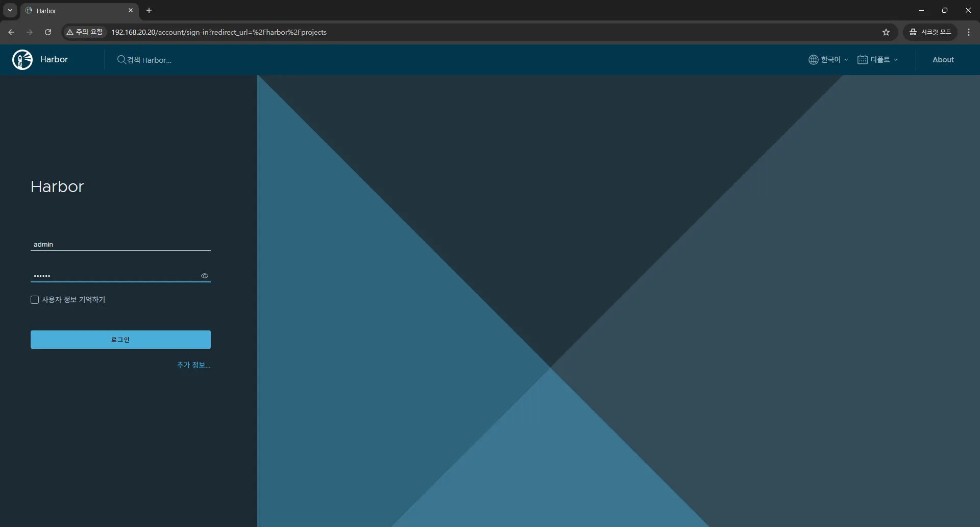Viewport: 980px width, 527px height.
Task: Minimize the browser window
Action: tap(921, 10)
